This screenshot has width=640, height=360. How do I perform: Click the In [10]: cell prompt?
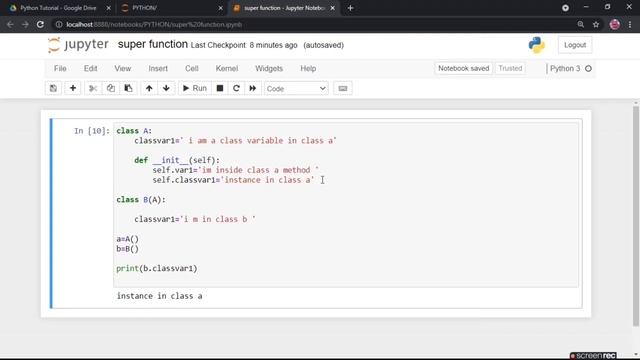(x=92, y=131)
